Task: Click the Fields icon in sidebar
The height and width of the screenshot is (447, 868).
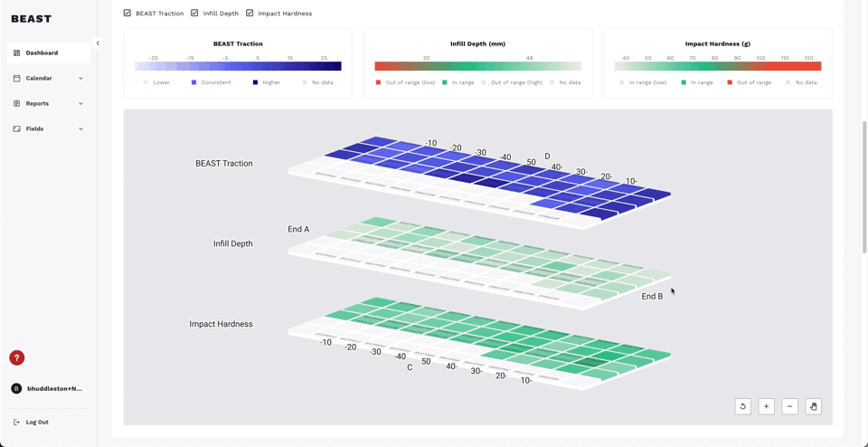Action: 16,129
